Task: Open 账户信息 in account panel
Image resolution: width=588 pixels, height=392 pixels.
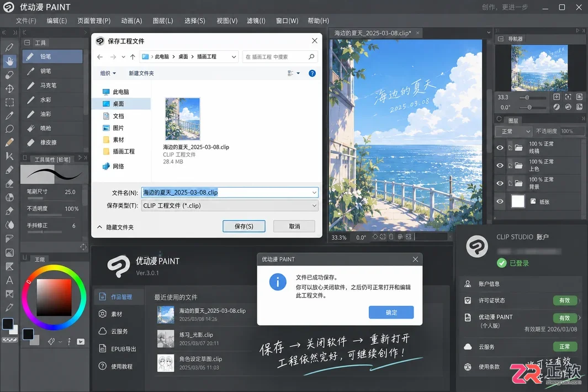Action: [x=520, y=284]
